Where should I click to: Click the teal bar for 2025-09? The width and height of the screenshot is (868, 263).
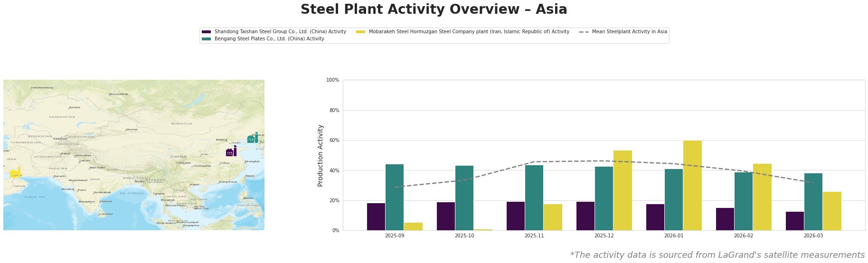coord(395,197)
